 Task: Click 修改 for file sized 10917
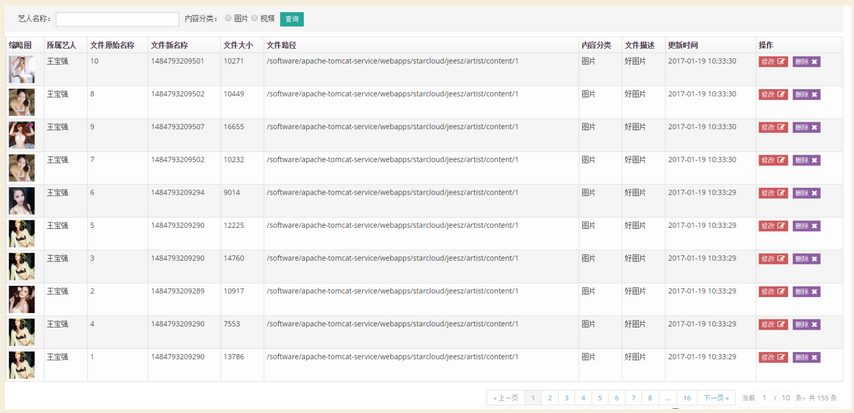[x=773, y=291]
